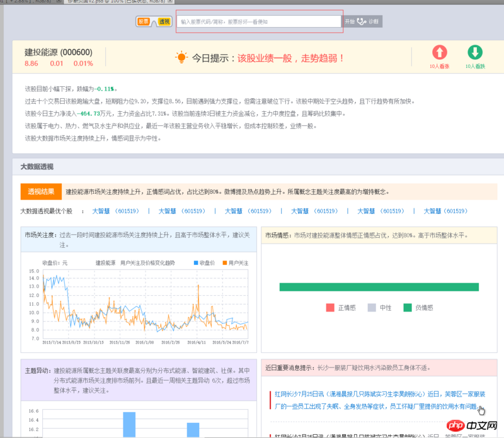The height and width of the screenshot is (438, 504).
Task: Click the red up-arrow bullish vote icon
Action: [x=439, y=52]
